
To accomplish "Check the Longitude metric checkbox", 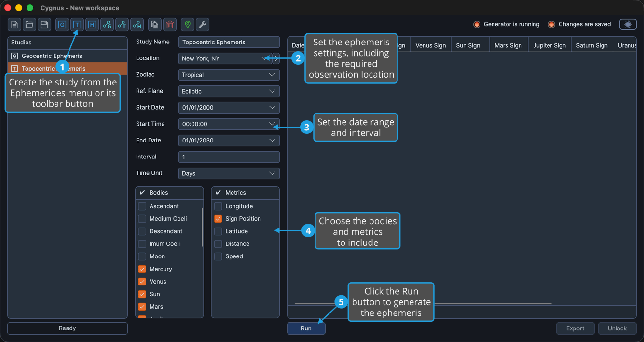I will point(218,206).
